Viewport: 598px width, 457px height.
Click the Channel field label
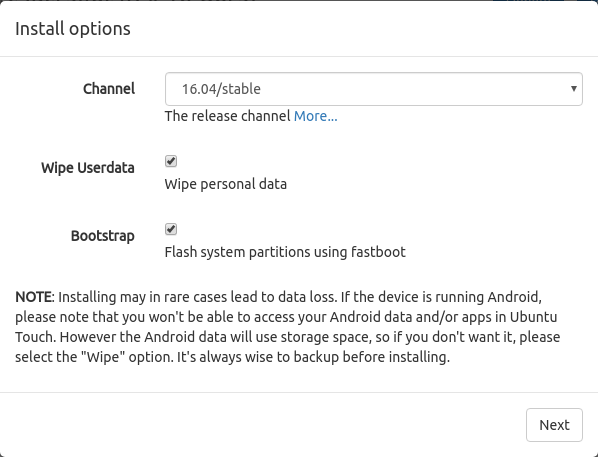tap(109, 89)
